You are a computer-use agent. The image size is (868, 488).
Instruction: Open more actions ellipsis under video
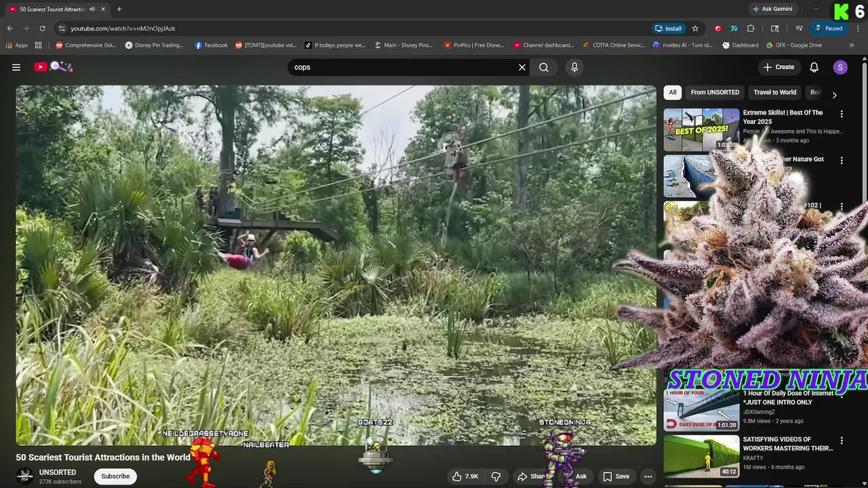648,476
